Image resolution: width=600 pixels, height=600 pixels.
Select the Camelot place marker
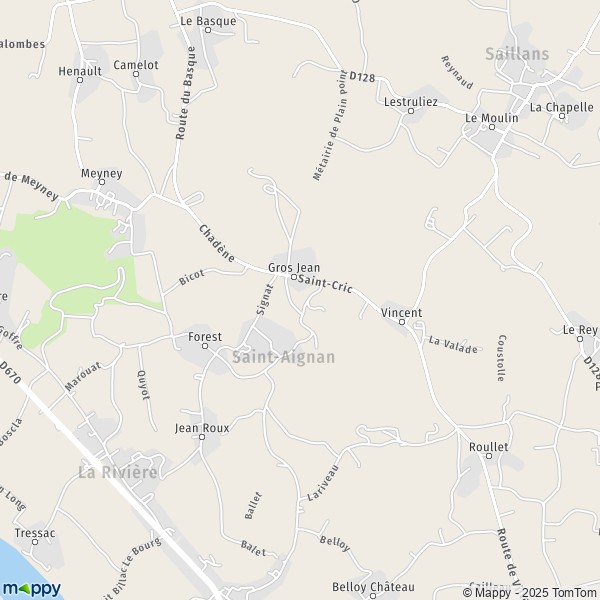click(136, 74)
